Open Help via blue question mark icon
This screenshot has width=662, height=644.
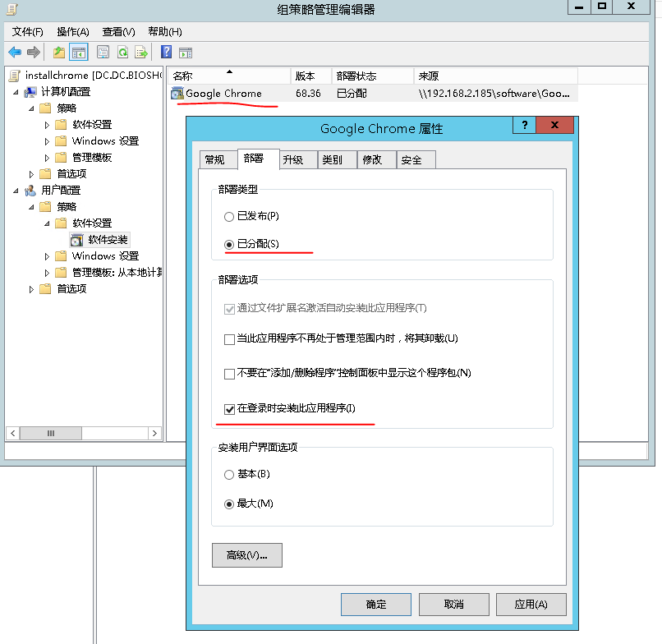click(x=166, y=53)
